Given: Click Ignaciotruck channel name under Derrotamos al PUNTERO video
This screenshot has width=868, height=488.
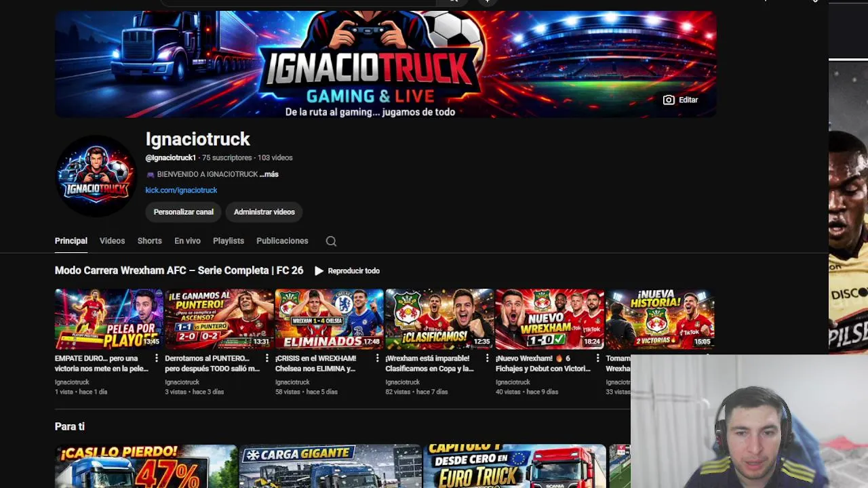Looking at the screenshot, I should point(182,382).
